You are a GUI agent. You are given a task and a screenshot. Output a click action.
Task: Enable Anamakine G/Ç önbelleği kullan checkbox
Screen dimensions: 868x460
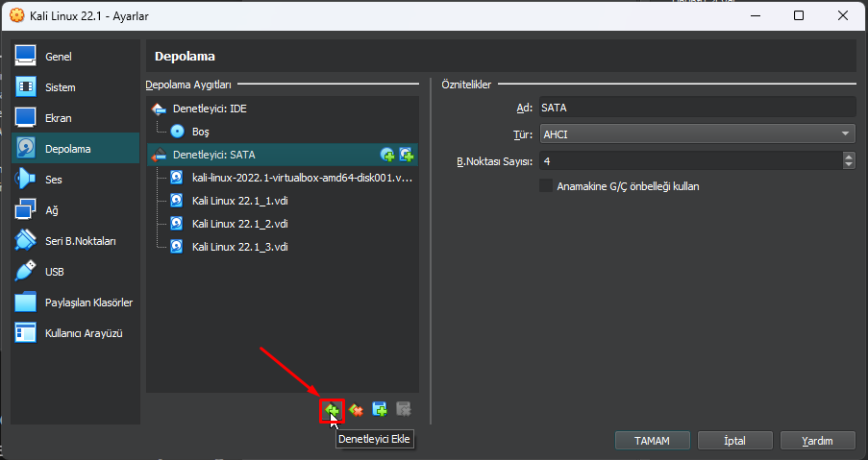[546, 185]
